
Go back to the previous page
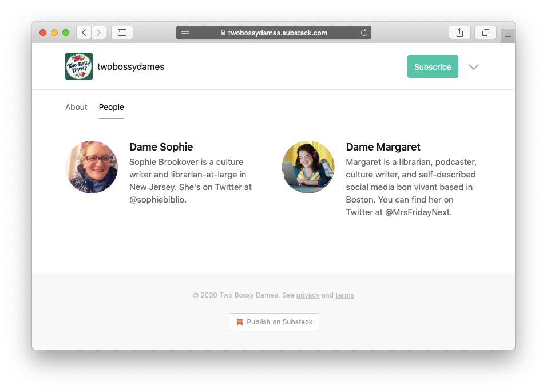84,33
